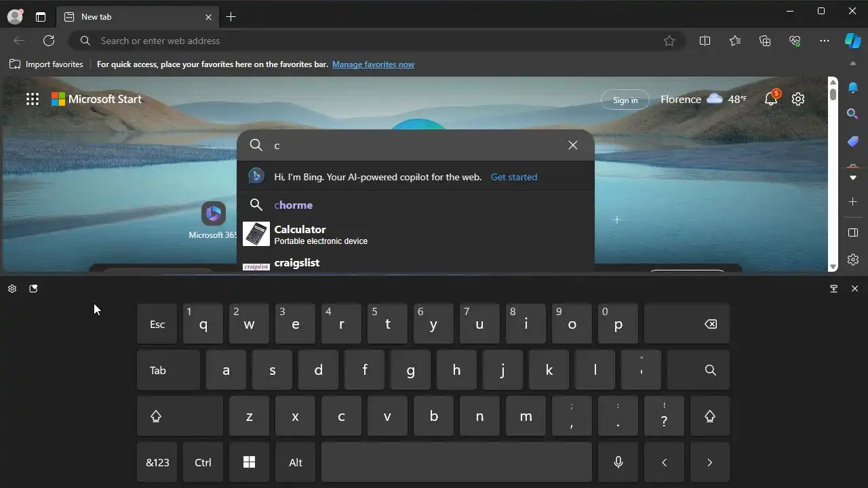Open Manage favorites now link

coord(373,64)
